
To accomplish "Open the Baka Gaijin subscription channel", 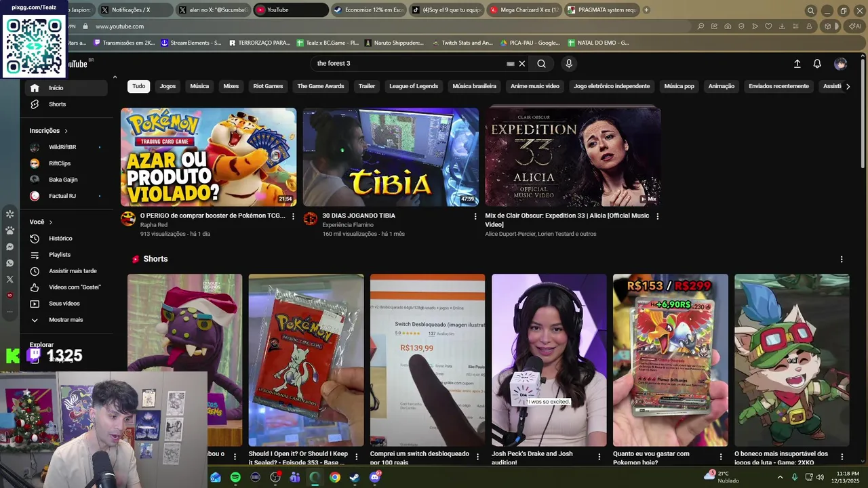I will click(x=66, y=180).
